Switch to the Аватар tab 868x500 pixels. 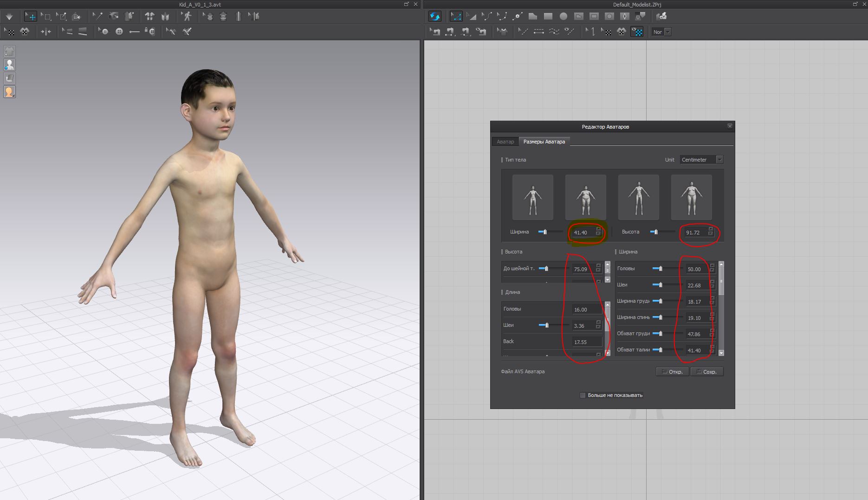(505, 142)
